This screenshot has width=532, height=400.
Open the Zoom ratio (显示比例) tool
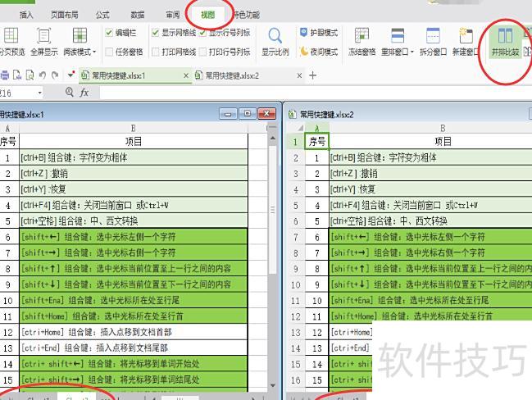[x=275, y=41]
